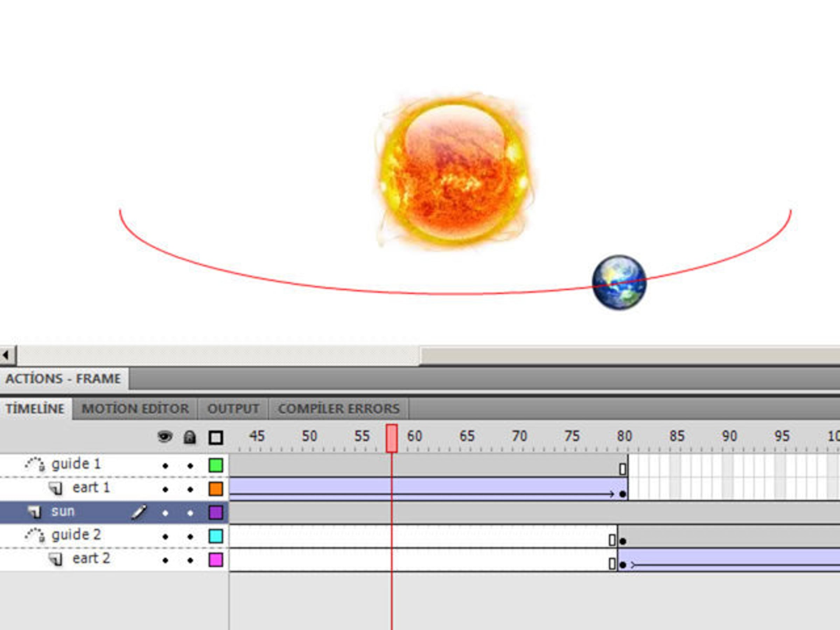This screenshot has width=840, height=630.
Task: Lock the eart 2 layer
Action: 190,560
